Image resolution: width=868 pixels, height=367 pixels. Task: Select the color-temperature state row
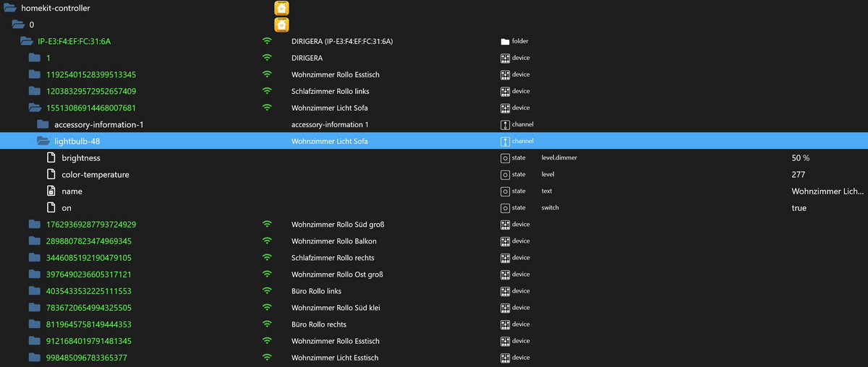click(x=95, y=175)
